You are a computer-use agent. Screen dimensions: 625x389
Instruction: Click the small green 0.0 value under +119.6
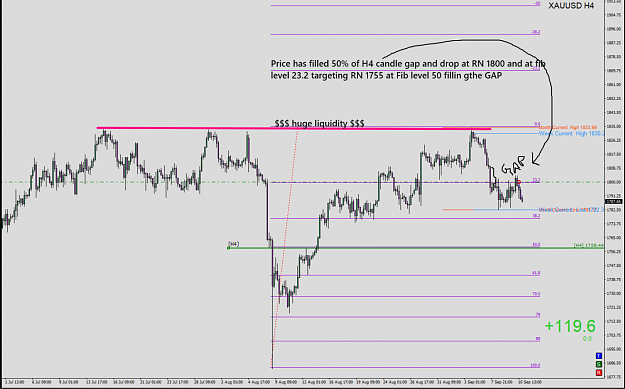[587, 339]
